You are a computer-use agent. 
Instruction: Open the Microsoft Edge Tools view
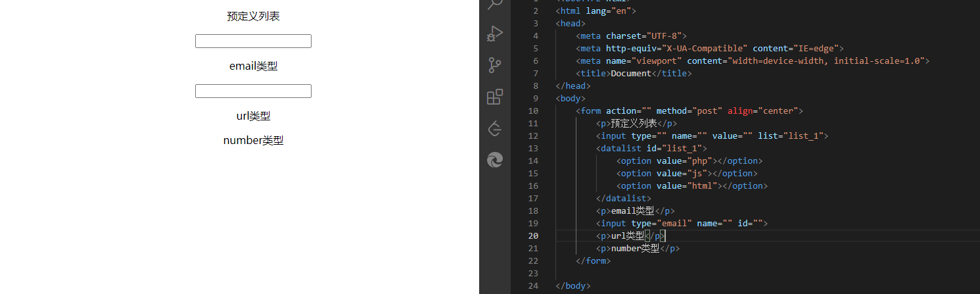click(x=495, y=160)
